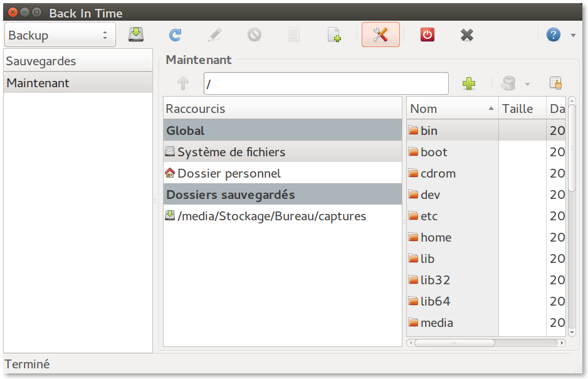Click the Restore disk icon
Viewport: 588px width, 379px height.
tap(508, 83)
